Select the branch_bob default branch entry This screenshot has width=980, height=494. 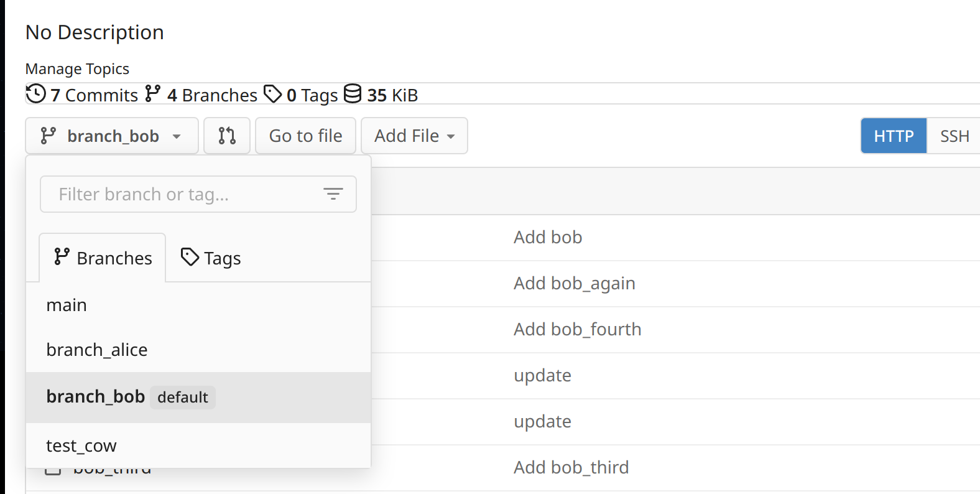[198, 397]
